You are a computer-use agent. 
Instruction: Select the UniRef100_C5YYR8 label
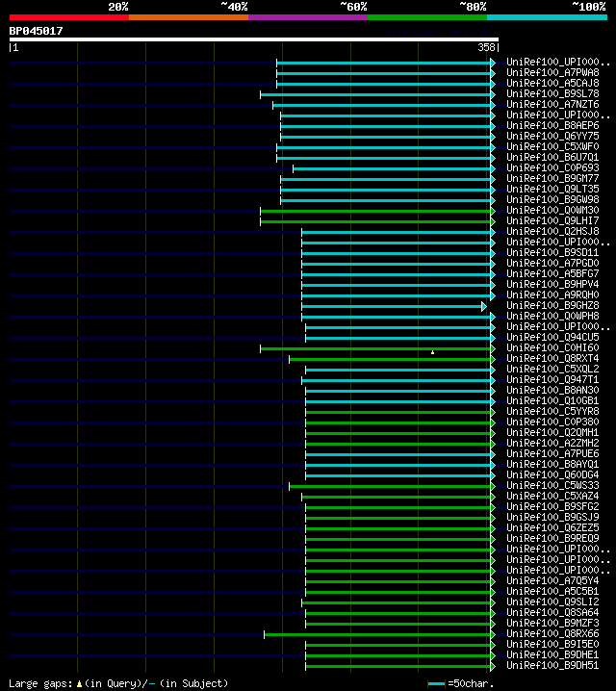(552, 411)
